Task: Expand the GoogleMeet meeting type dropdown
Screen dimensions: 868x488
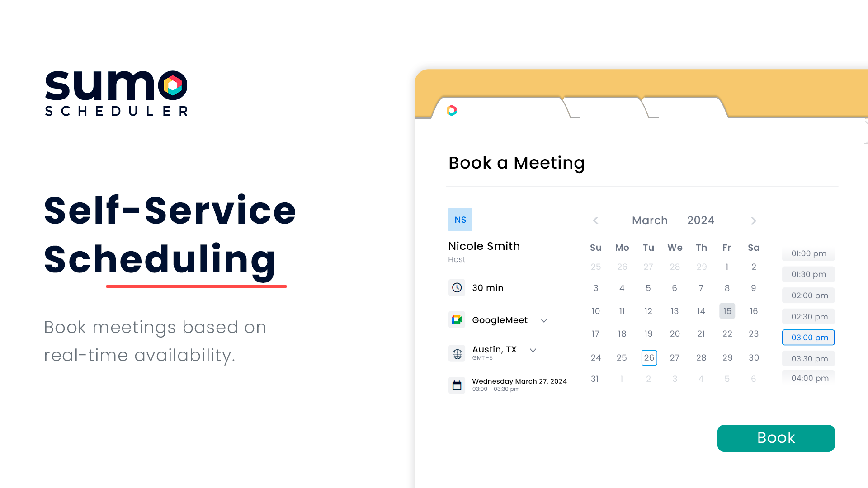Action: (544, 320)
